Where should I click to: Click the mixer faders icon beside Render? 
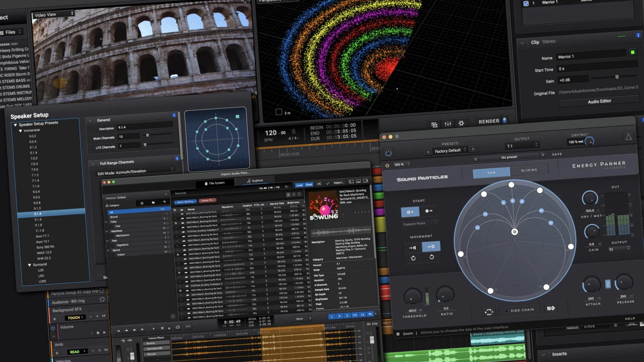click(448, 124)
